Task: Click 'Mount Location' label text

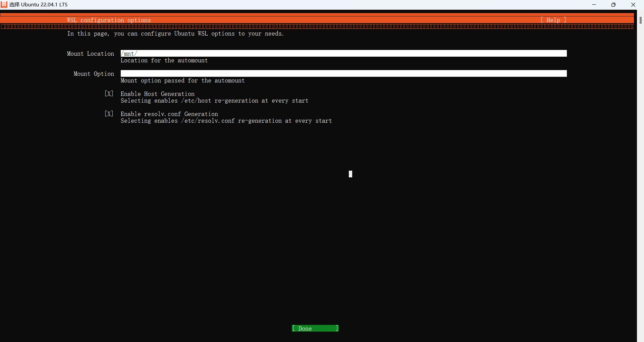Action: 91,54
